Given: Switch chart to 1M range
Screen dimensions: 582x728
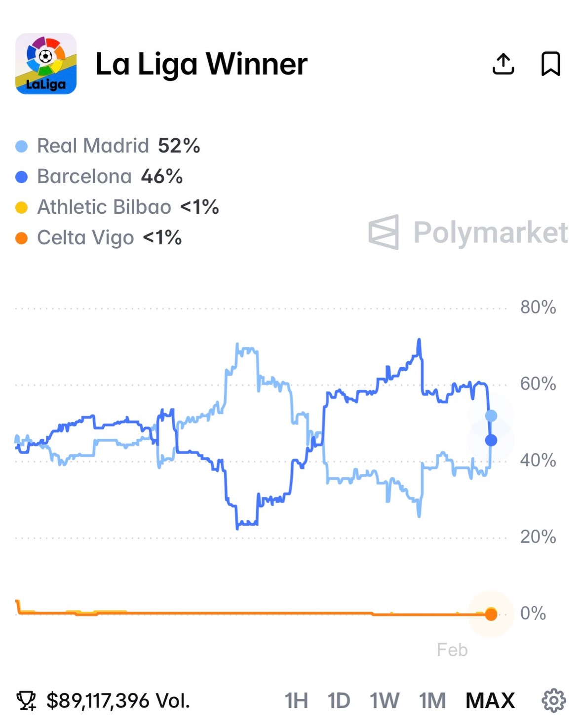Looking at the screenshot, I should pos(432,700).
